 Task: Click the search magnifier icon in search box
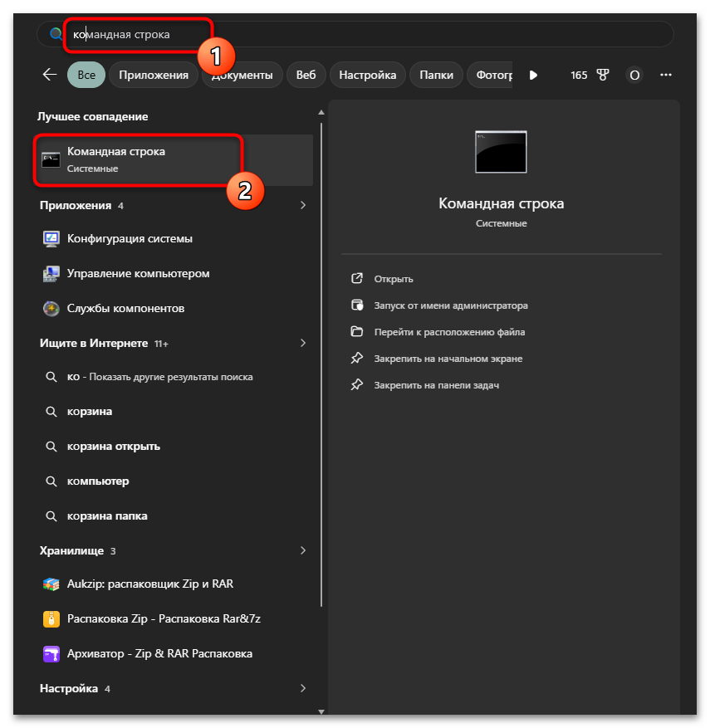click(56, 34)
